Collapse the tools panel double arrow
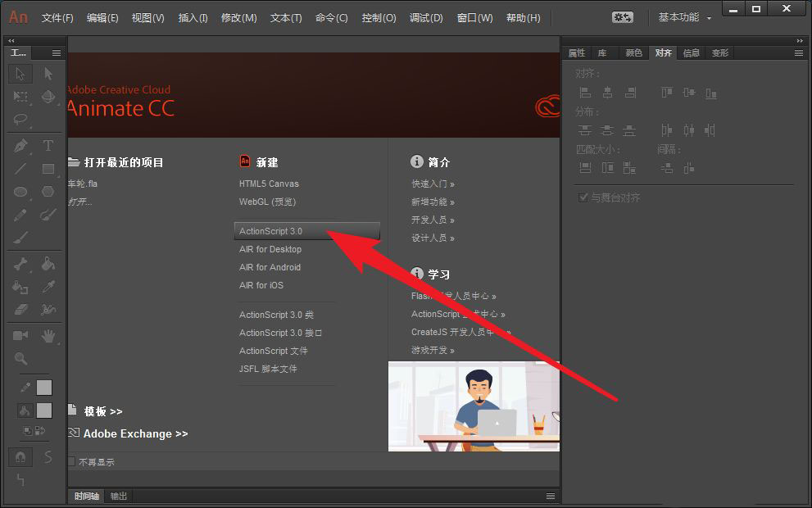This screenshot has height=508, width=812. click(x=11, y=40)
